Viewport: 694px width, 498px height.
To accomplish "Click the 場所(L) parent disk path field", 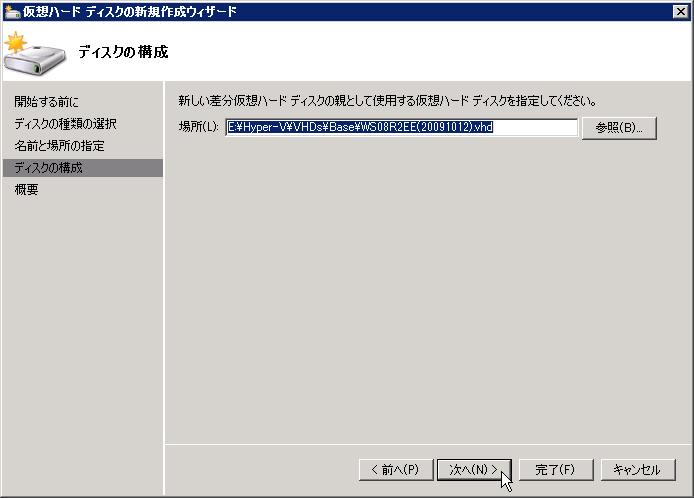I will click(x=401, y=127).
